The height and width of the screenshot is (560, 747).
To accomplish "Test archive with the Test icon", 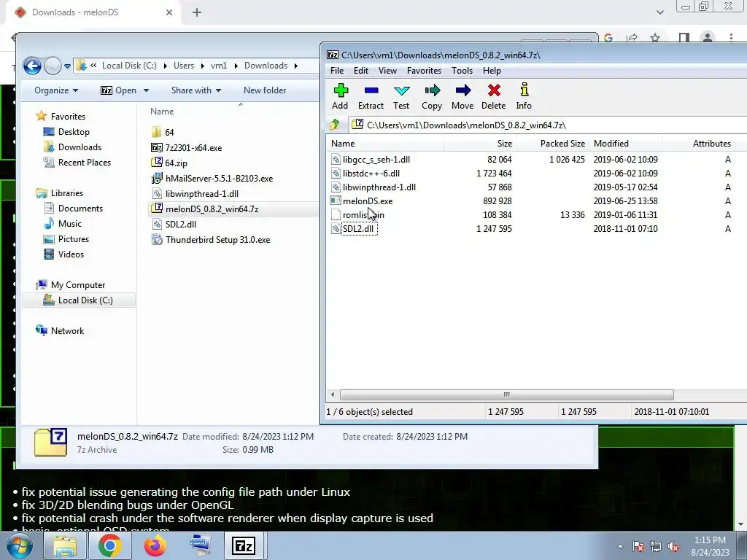I will (401, 97).
